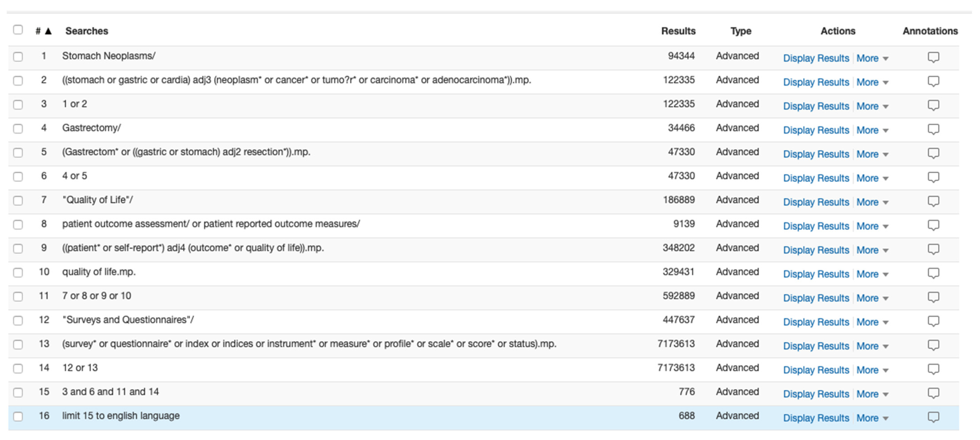Open annotation icon for search 1 Stomach Neoplasms
This screenshot has width=980, height=440.
tap(933, 58)
